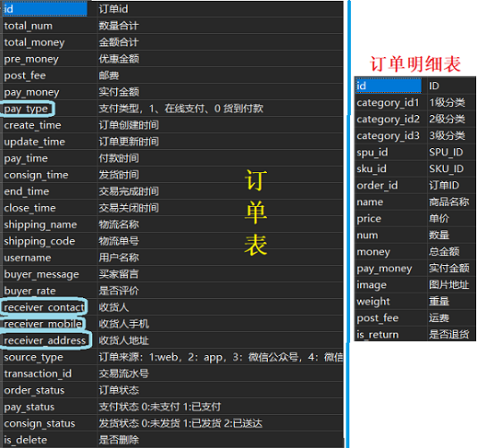Select the shipping_code column name
477x448 pixels.
pyautogui.click(x=40, y=241)
